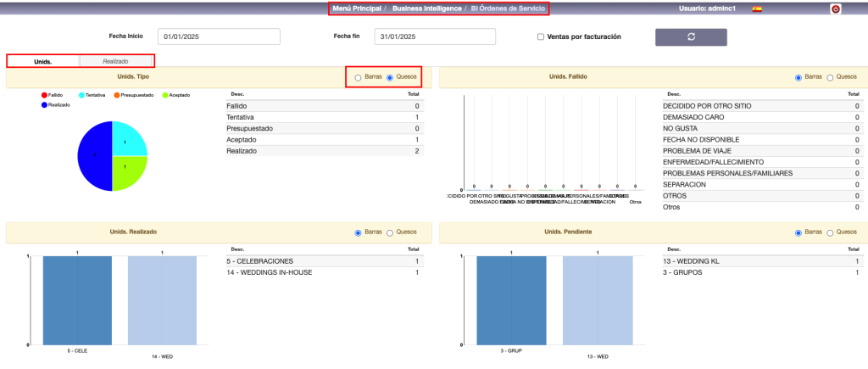The image size is (868, 369).
Task: Click the green Aceptado legend dot
Action: tap(166, 95)
